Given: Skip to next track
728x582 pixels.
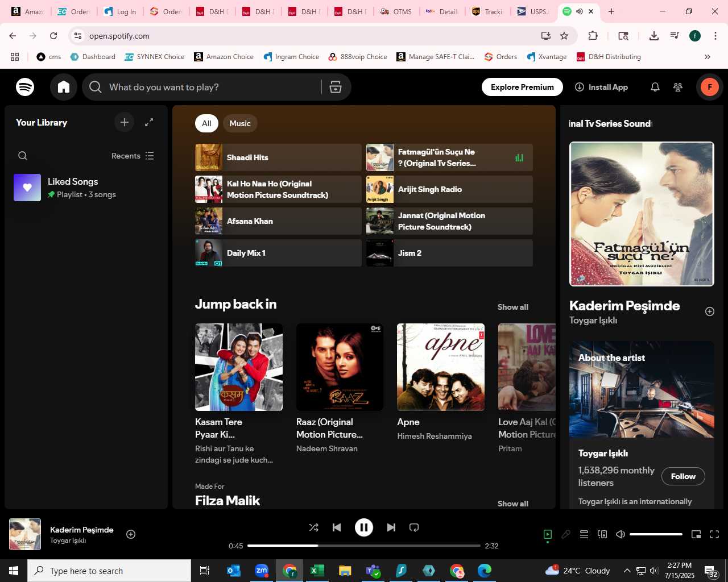Looking at the screenshot, I should click(x=391, y=527).
